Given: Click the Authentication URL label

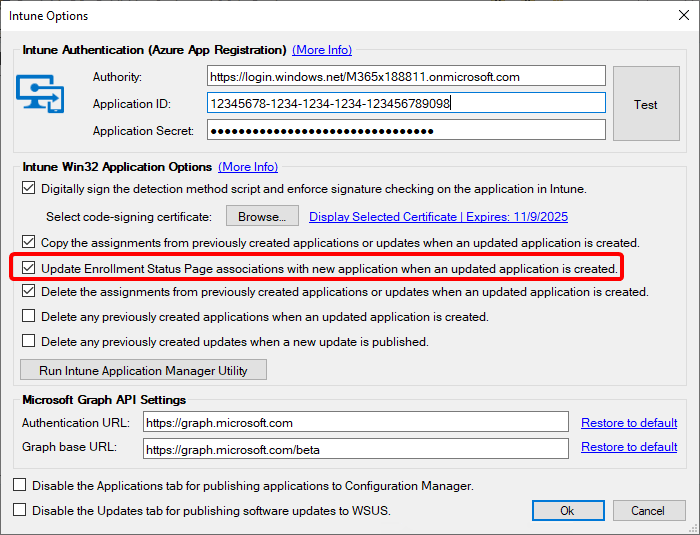Looking at the screenshot, I should click(x=76, y=422).
